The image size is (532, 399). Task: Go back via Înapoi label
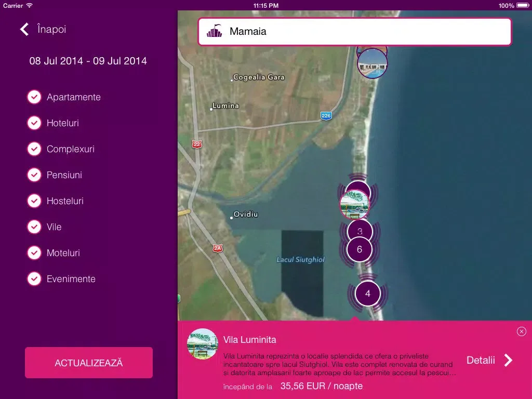51,29
